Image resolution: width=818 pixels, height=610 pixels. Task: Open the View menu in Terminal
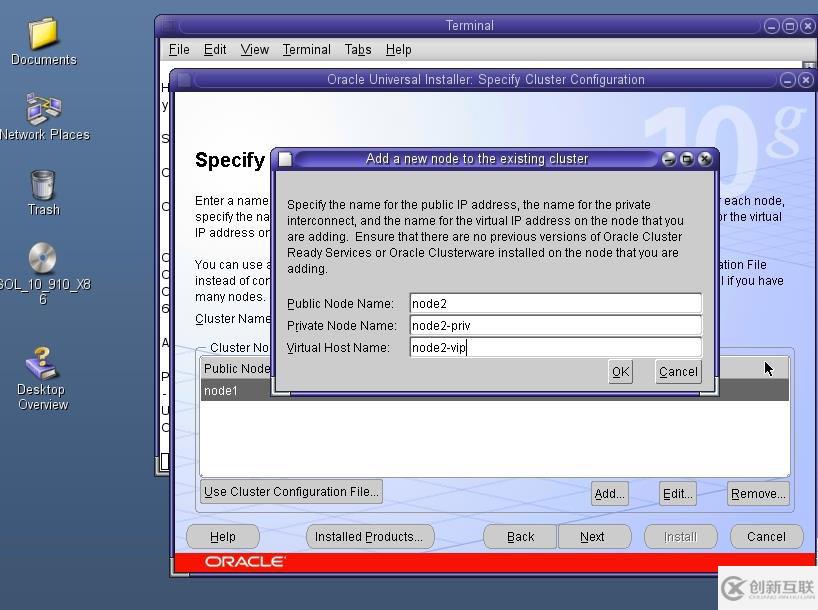coord(255,50)
